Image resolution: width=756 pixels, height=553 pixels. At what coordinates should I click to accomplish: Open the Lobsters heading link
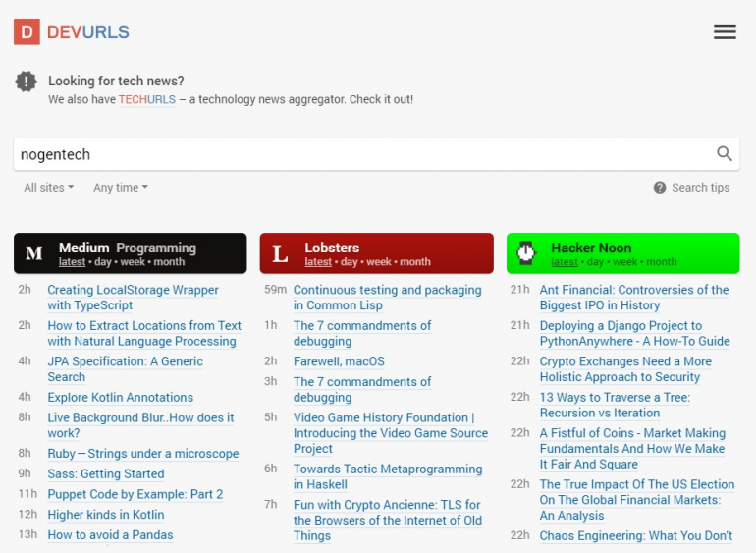pyautogui.click(x=332, y=248)
